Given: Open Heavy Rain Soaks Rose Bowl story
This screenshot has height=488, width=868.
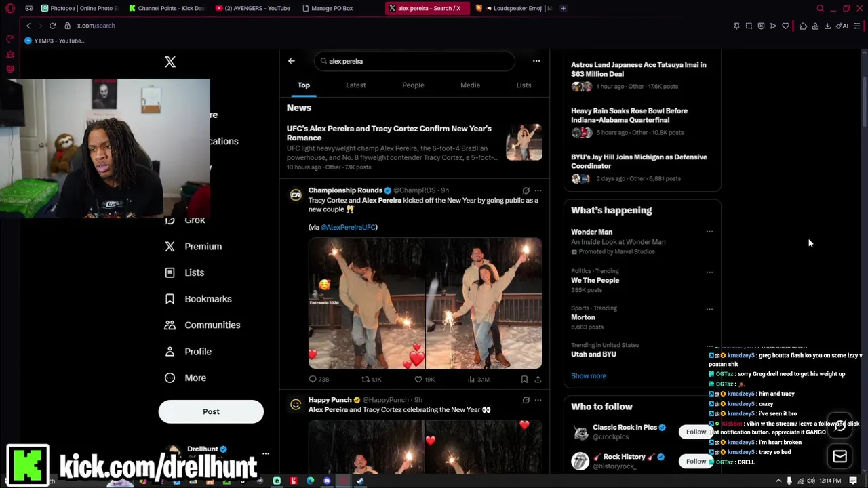Looking at the screenshot, I should pos(629,115).
